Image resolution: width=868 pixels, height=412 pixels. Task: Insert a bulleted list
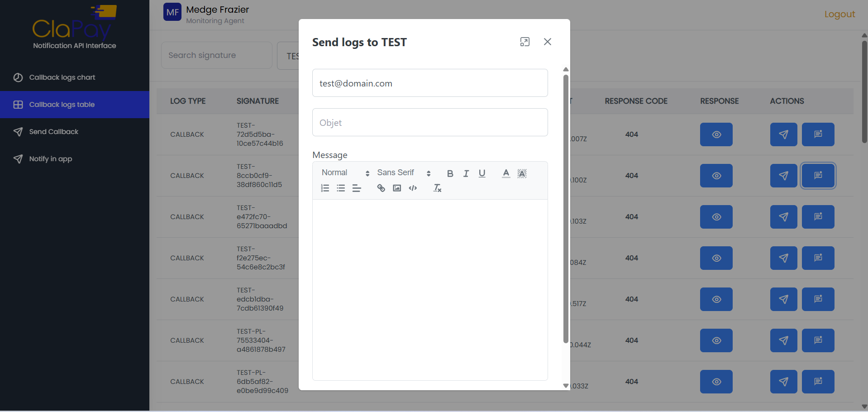[x=341, y=188]
